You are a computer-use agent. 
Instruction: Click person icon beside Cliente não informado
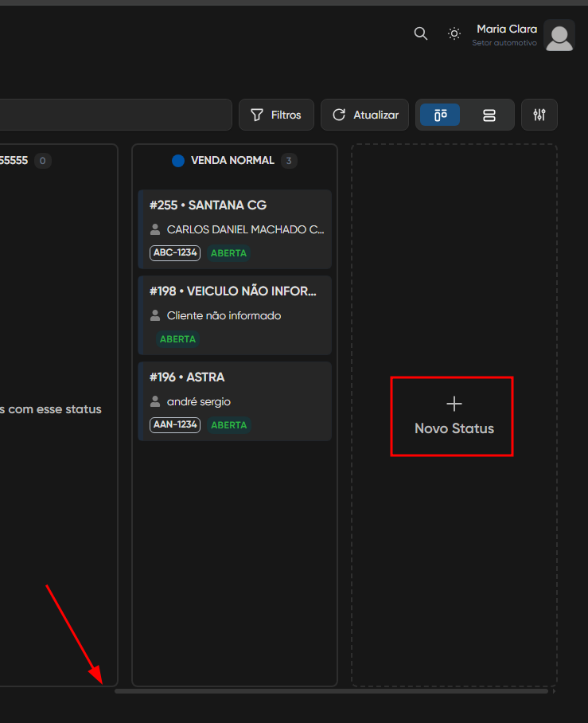point(155,315)
